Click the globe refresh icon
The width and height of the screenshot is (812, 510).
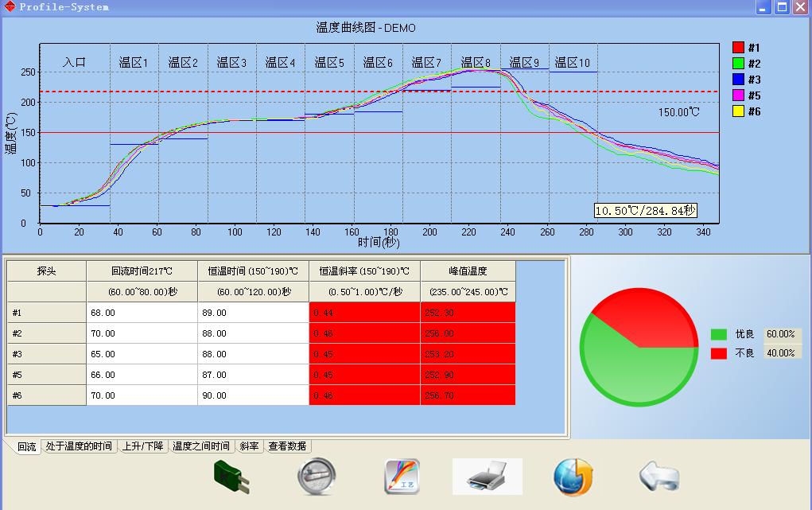tap(573, 477)
